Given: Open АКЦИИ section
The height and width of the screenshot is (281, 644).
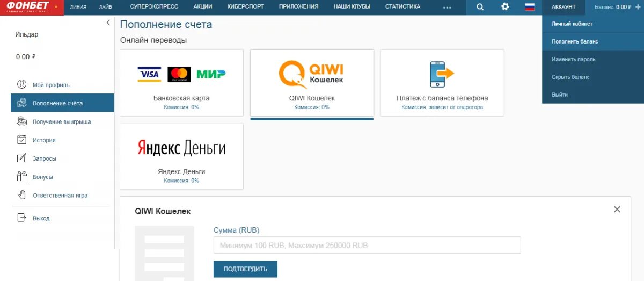Looking at the screenshot, I should [202, 7].
